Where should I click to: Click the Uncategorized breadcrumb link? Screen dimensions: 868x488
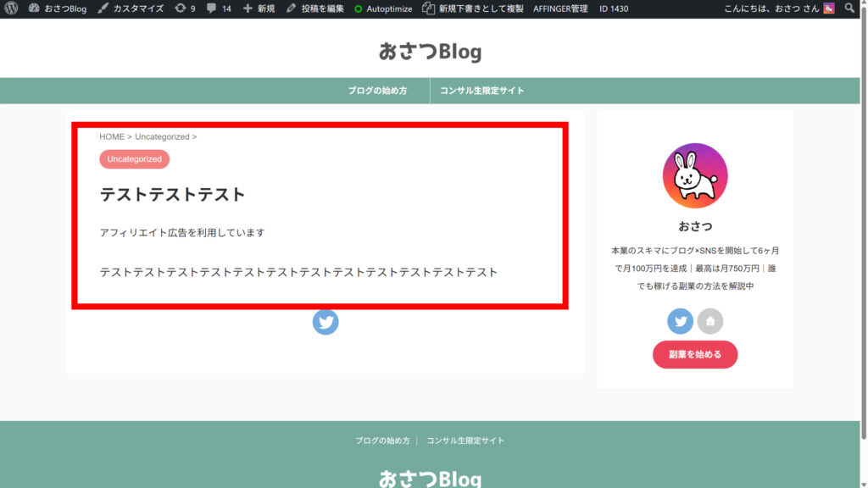tap(162, 136)
